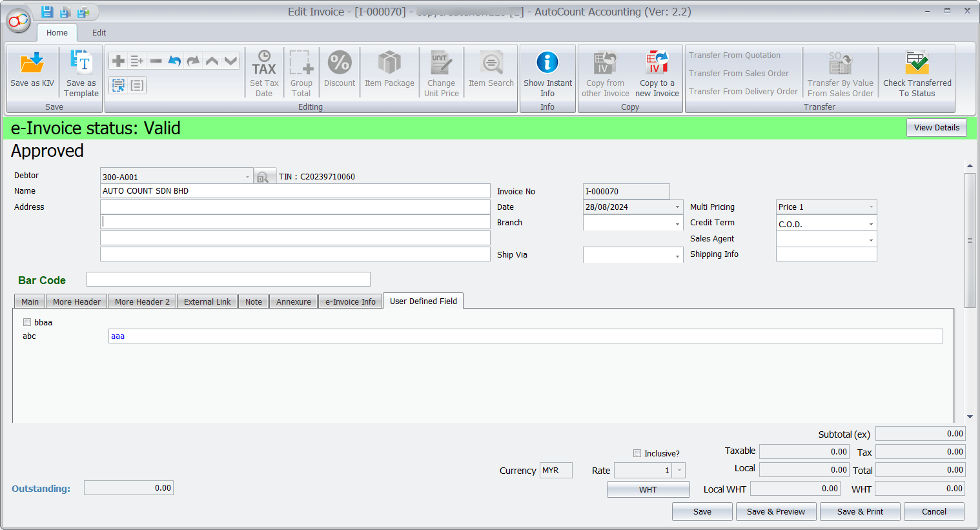Click the plus add-row icon in Editing

click(x=118, y=61)
